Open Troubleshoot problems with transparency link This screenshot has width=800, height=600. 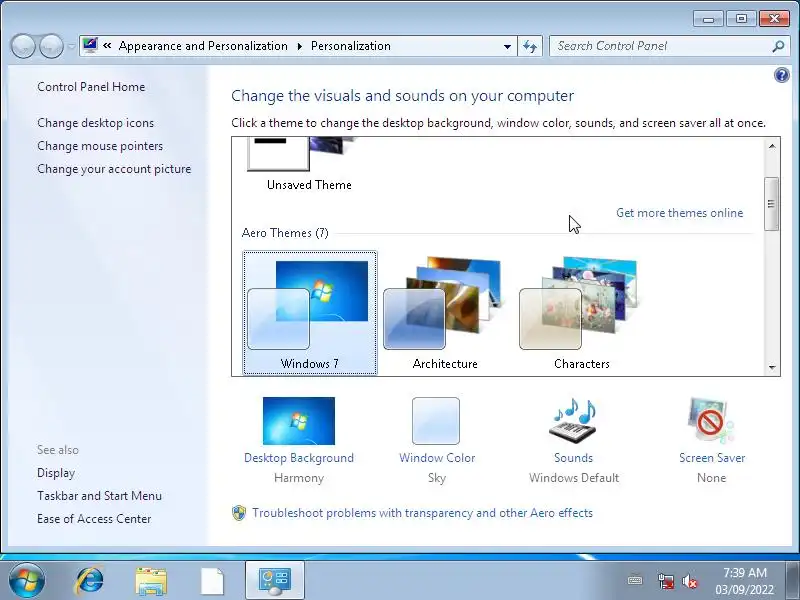(422, 513)
